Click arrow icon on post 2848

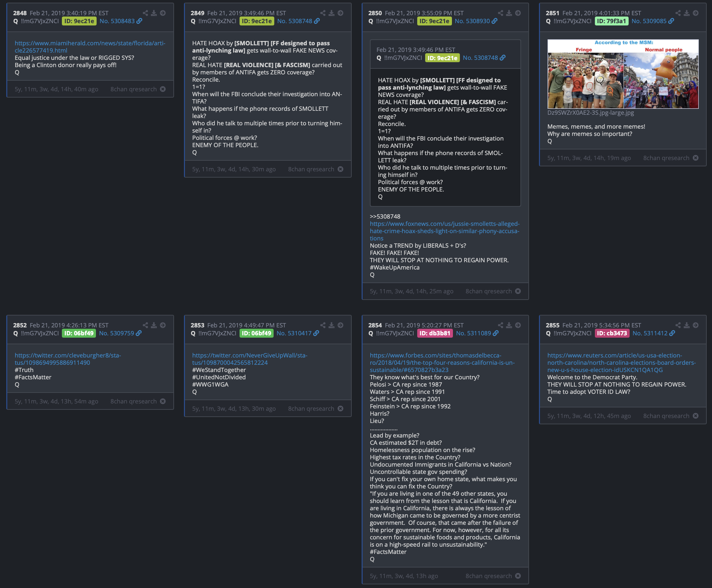tap(163, 13)
